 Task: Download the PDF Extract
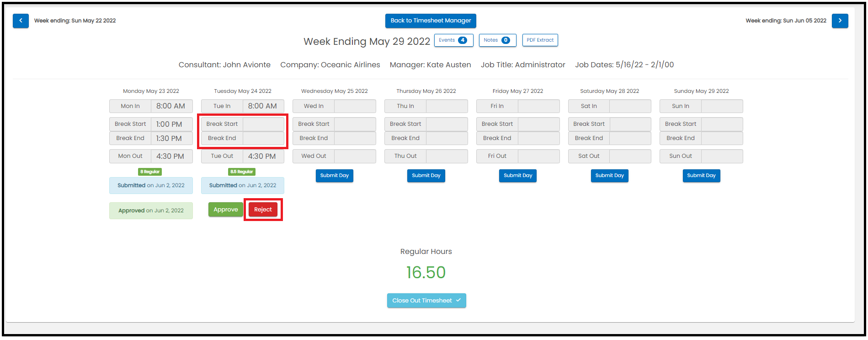click(x=540, y=40)
